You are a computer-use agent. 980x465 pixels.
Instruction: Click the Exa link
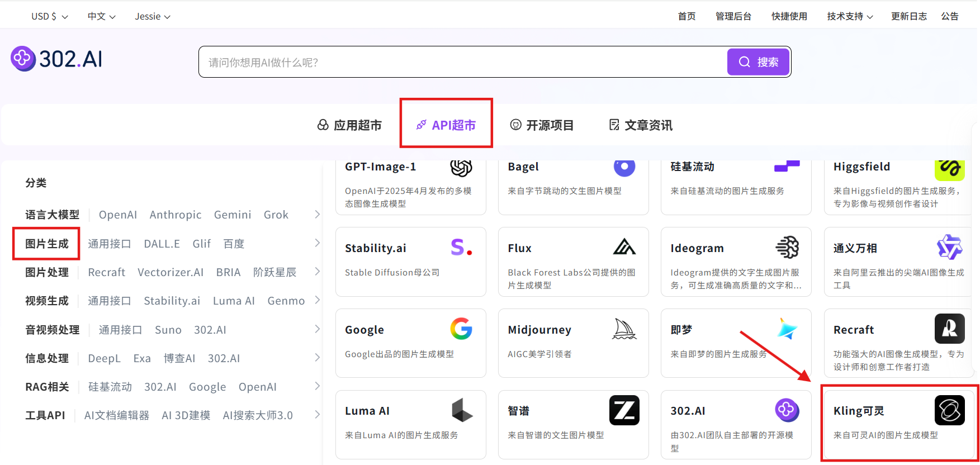[x=142, y=358]
